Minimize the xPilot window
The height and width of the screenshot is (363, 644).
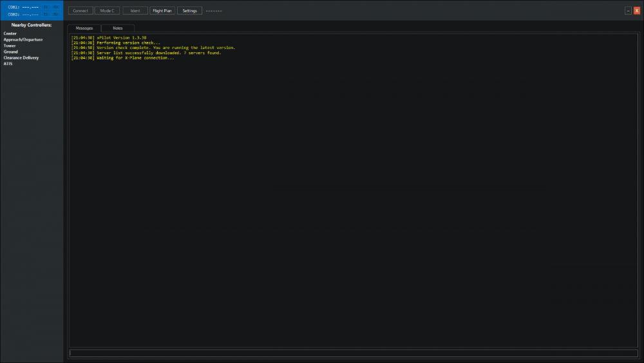(x=628, y=11)
